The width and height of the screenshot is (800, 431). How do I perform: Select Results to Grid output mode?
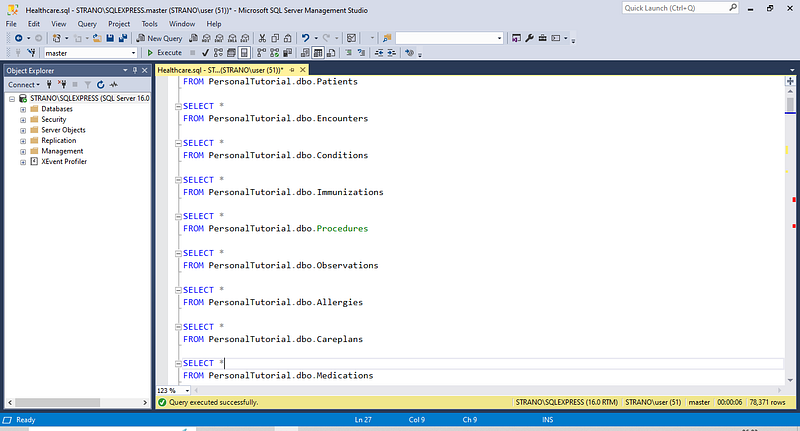coord(318,53)
